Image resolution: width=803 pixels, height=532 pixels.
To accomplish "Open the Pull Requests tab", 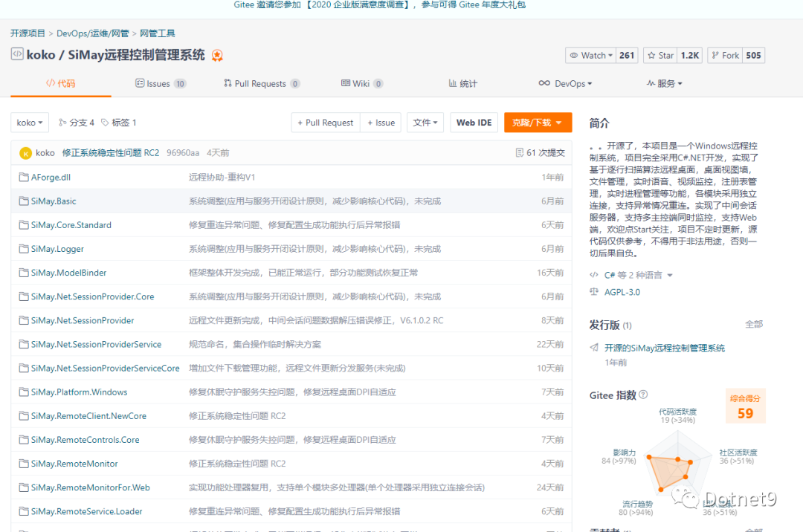I will coord(262,83).
